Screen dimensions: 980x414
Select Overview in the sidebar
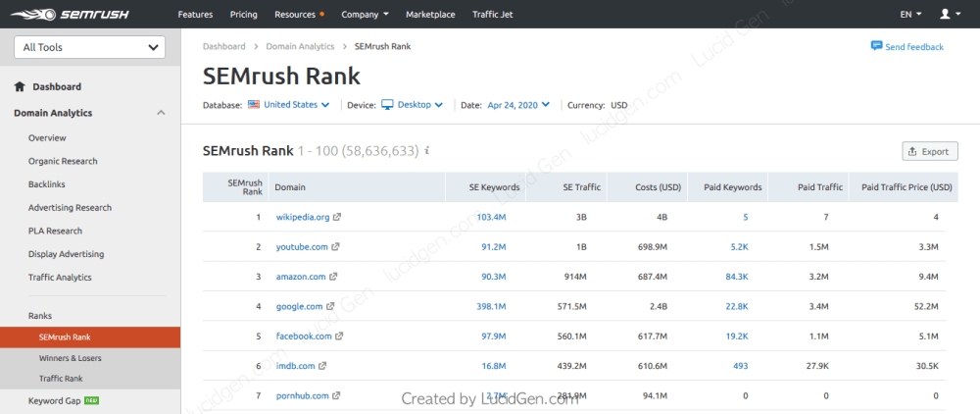(47, 137)
